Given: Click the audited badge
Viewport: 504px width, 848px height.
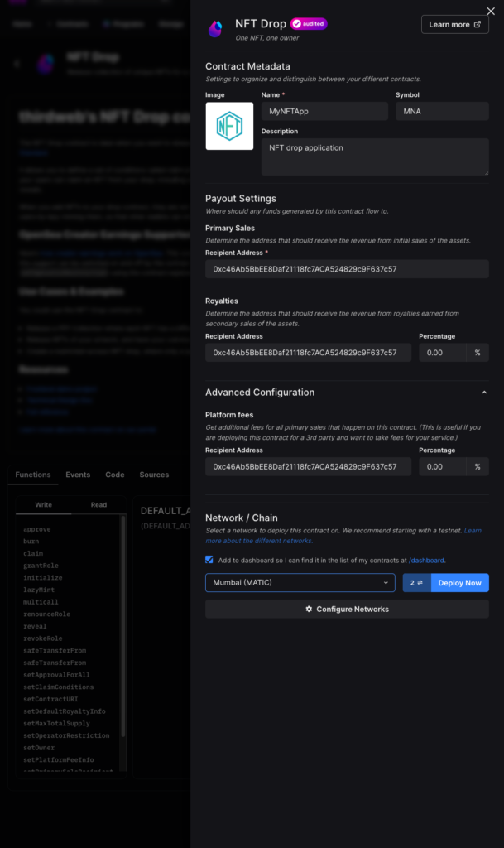Looking at the screenshot, I should coord(309,24).
